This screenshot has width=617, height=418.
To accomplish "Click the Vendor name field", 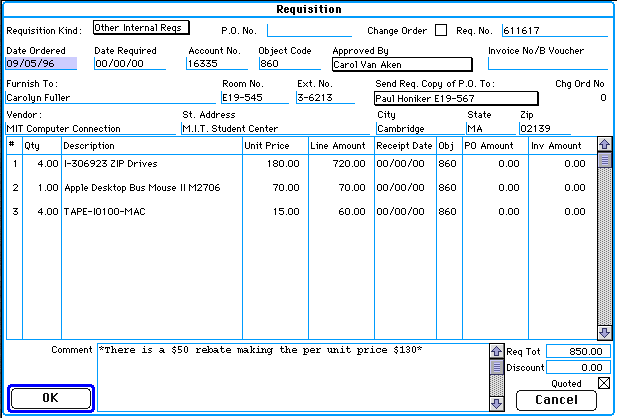I will pos(90,129).
